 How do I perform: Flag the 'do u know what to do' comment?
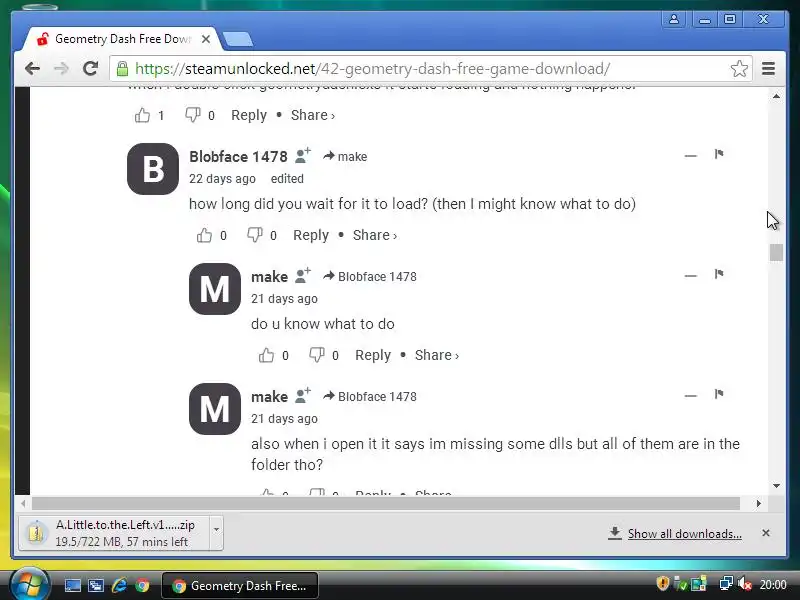719,274
